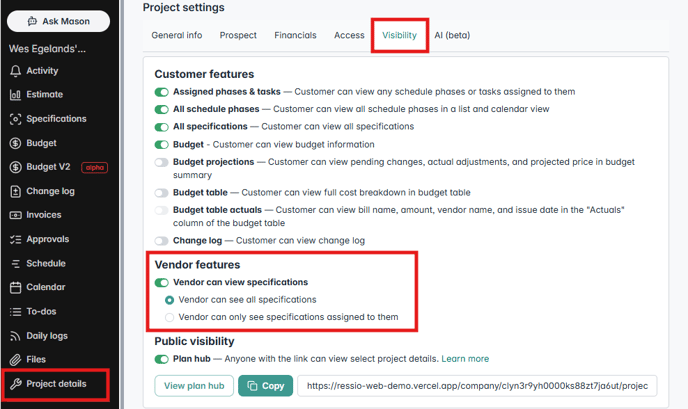
Task: Enable the Budget projections toggle
Action: click(x=161, y=162)
